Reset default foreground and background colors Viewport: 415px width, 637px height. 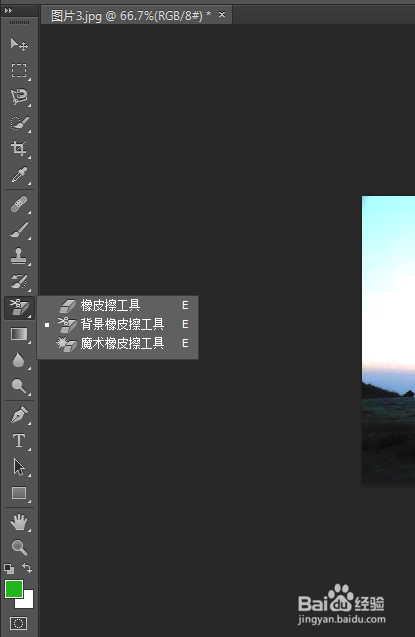pyautogui.click(x=9, y=568)
